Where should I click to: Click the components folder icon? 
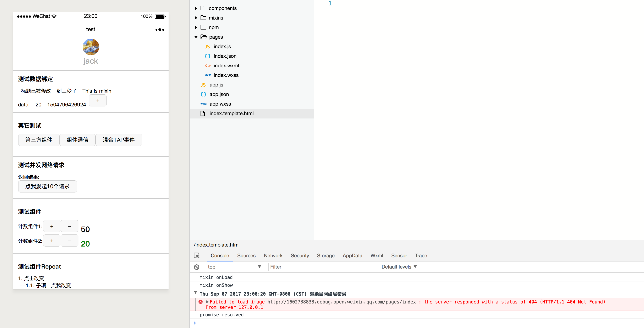pyautogui.click(x=203, y=8)
